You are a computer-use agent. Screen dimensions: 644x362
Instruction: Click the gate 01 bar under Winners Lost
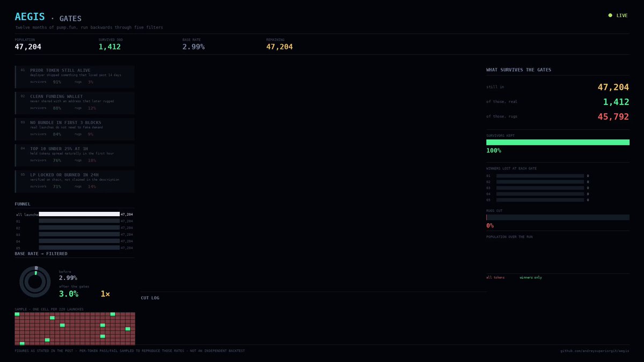pyautogui.click(x=540, y=176)
